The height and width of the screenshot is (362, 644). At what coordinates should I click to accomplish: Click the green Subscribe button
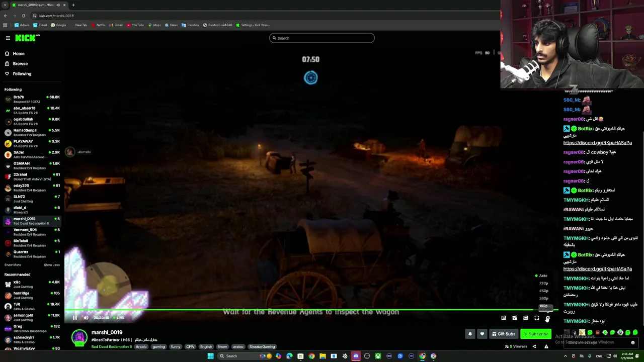(x=536, y=334)
